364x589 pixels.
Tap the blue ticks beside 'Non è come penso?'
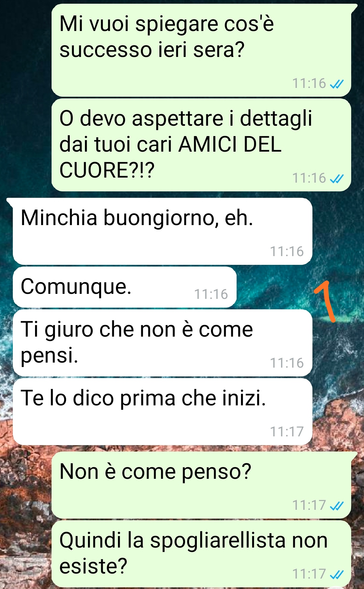coord(337,505)
